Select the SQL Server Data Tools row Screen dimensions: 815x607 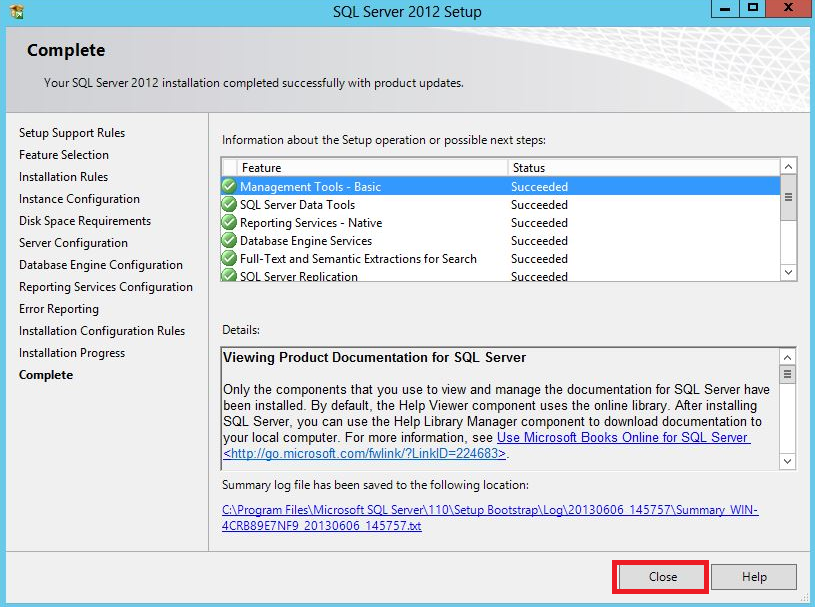pyautogui.click(x=501, y=204)
